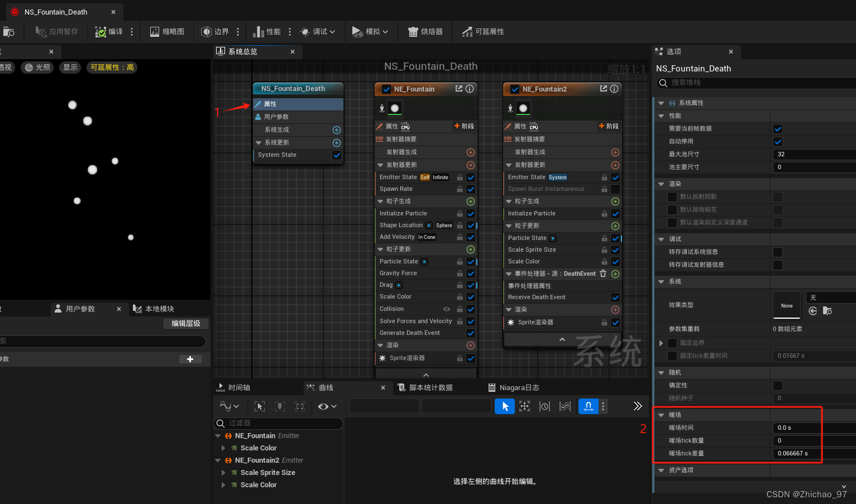The width and height of the screenshot is (856, 504).
Task: Click the curve value-snap icon
Action: click(565, 406)
